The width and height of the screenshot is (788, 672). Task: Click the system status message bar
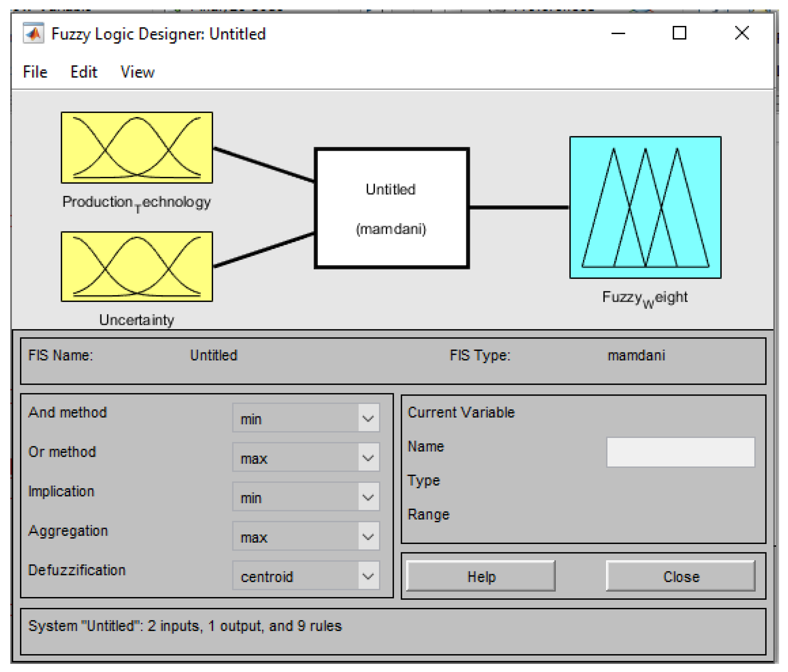393,631
